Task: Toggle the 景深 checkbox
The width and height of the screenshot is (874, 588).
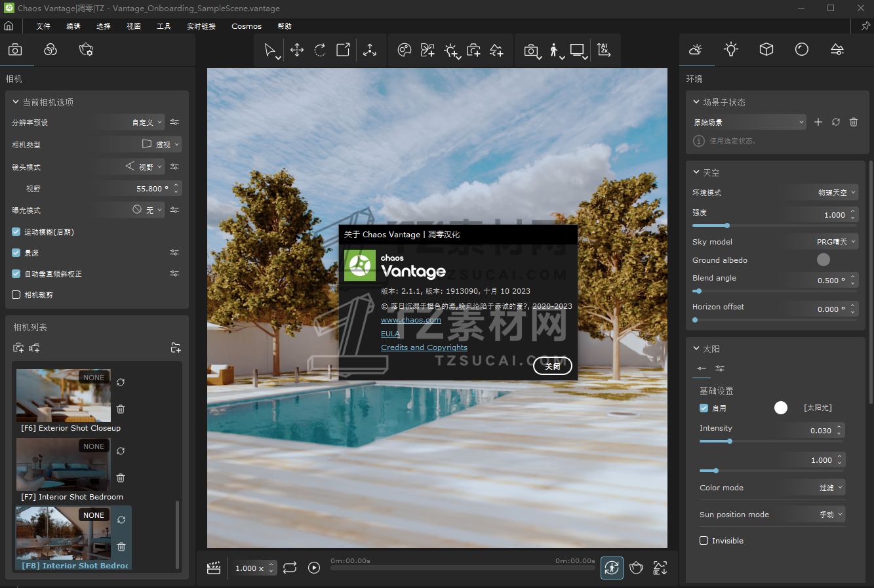Action: tap(16, 252)
